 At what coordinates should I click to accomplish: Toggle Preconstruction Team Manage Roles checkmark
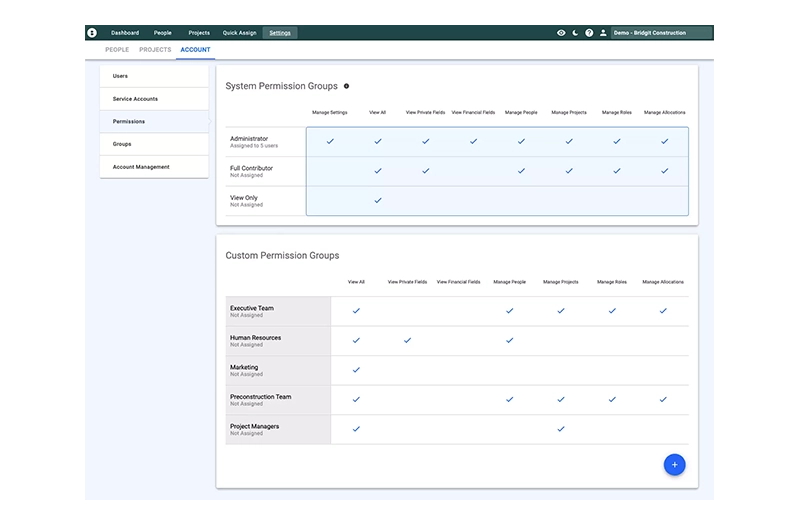click(x=612, y=399)
